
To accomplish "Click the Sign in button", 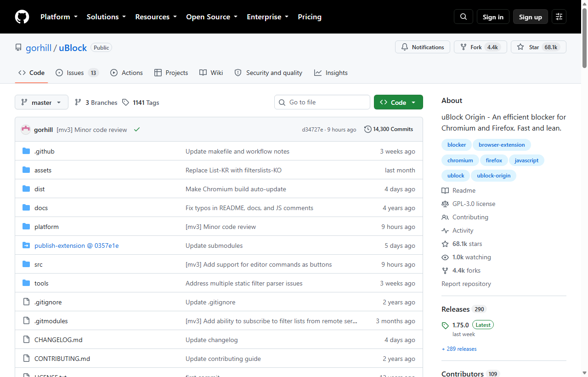I will coord(493,17).
